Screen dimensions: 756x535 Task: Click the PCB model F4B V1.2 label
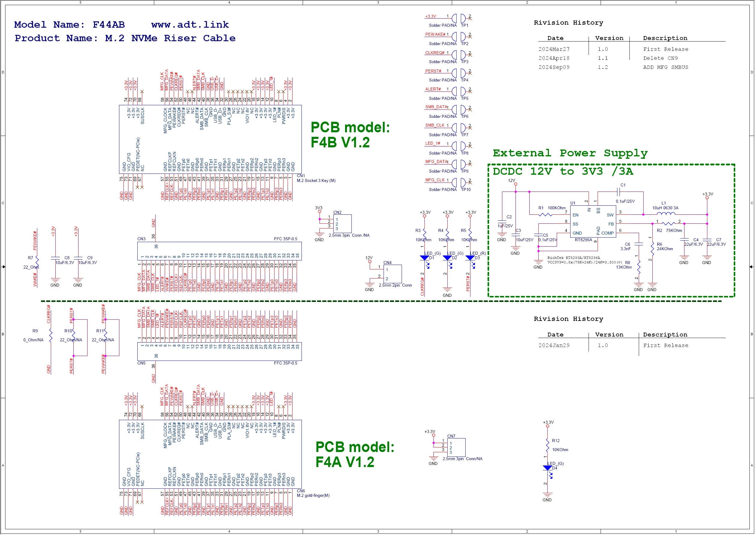coord(350,135)
